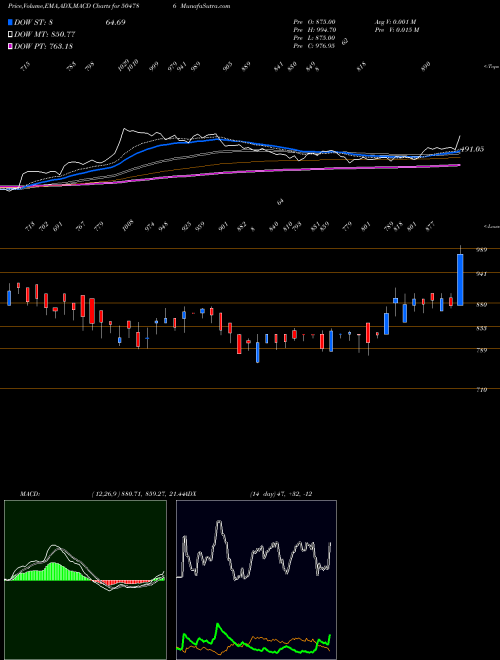
Task: Click the '<Lows' label above the candlestick chart
Action: pyautogui.click(x=491, y=226)
